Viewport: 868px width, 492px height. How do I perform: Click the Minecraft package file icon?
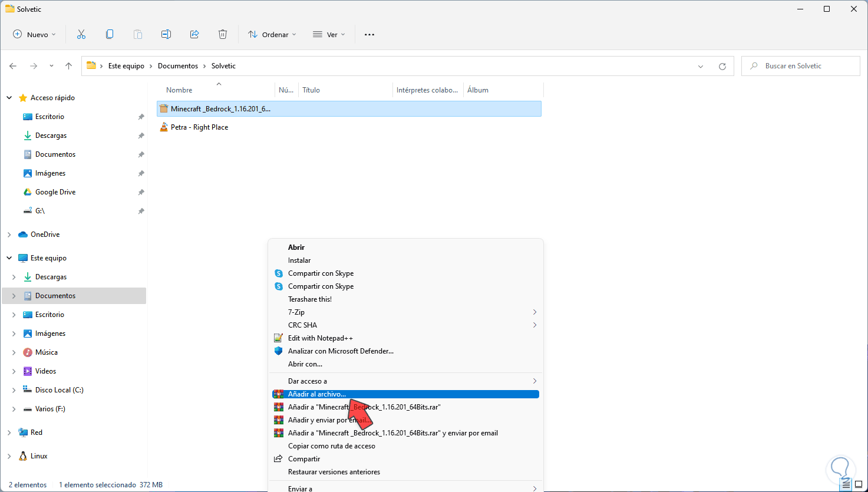tap(164, 108)
